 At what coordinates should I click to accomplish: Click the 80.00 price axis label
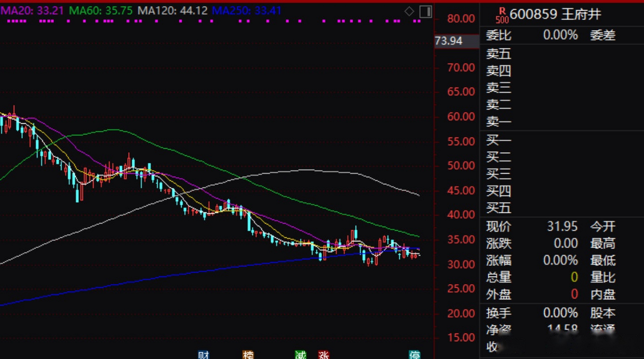coord(461,19)
